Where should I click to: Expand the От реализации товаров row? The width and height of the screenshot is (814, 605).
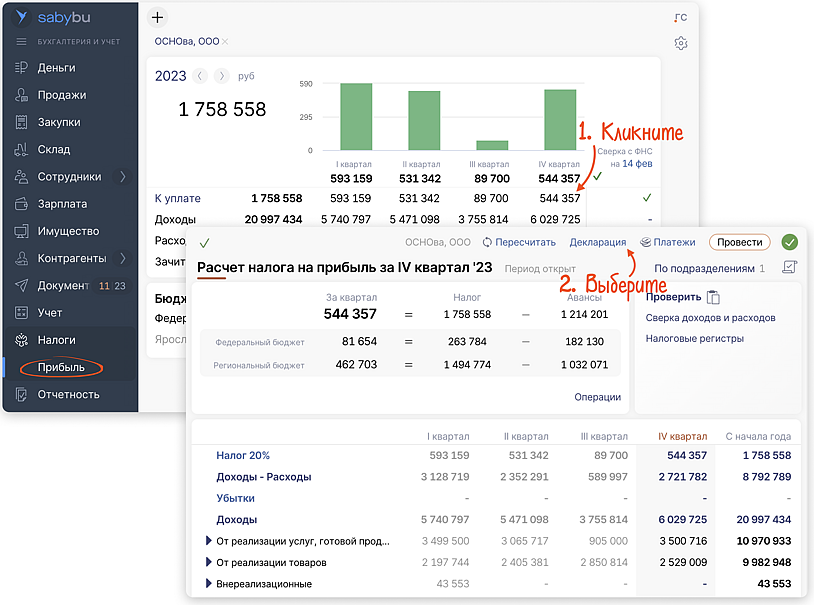208,562
